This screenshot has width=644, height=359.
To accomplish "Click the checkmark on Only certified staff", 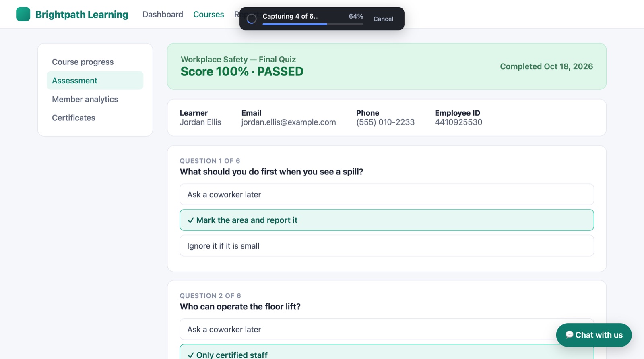I will coord(191,355).
